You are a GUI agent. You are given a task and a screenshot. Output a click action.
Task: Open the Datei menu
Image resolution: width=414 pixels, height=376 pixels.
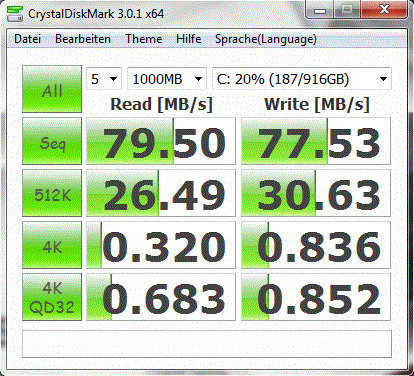pos(27,39)
